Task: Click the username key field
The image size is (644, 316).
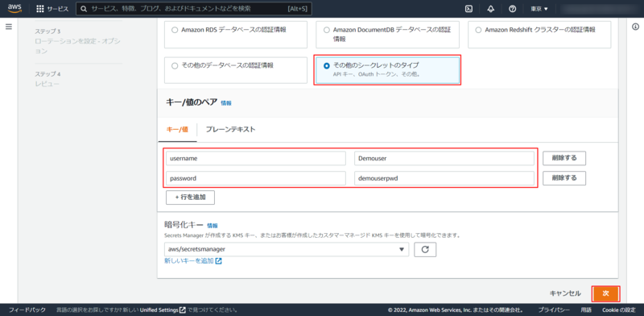Action: pos(256,158)
